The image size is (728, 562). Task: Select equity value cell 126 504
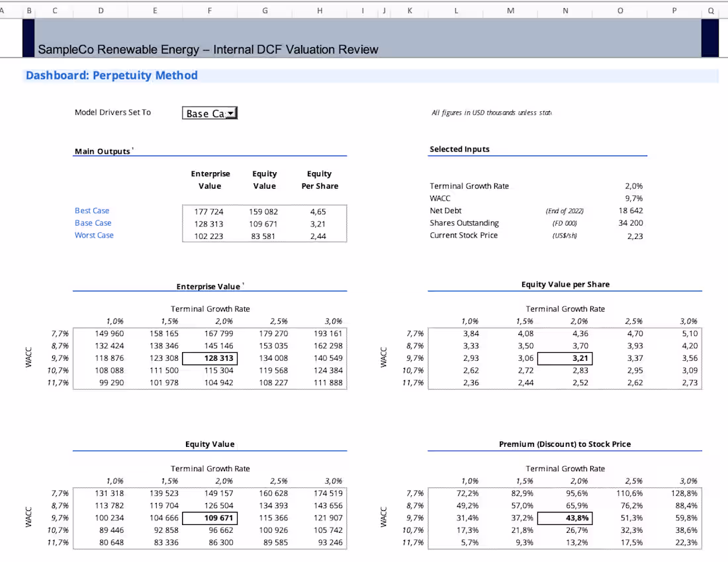click(218, 506)
